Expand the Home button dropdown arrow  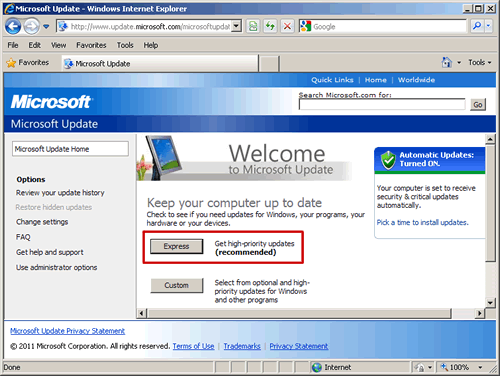tap(459, 63)
